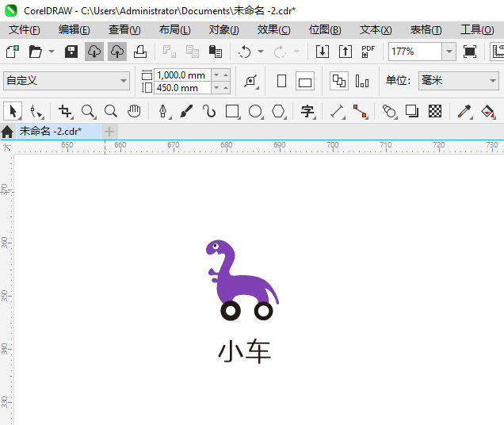Open the 编辑(E) menu

click(74, 30)
